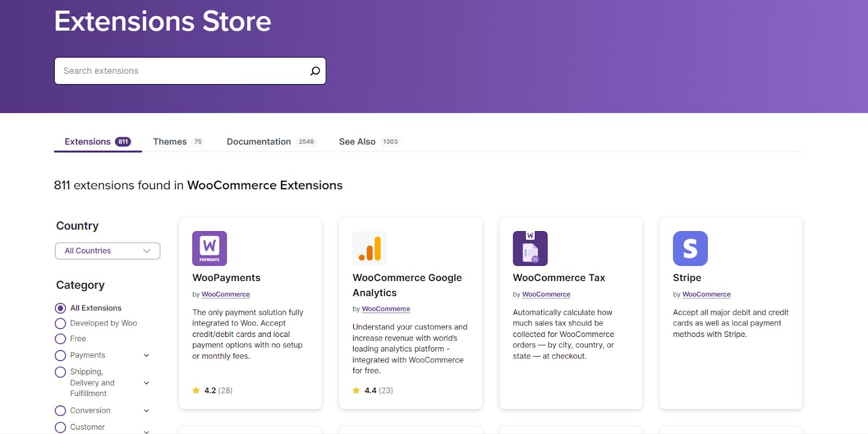
Task: Expand the Payments subcategories chevron
Action: coord(146,355)
